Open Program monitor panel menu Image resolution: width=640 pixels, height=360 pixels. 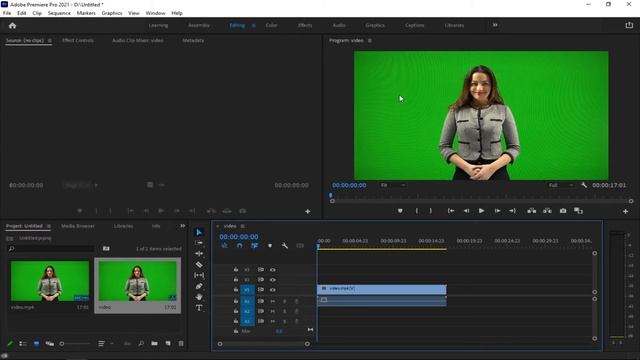click(x=370, y=41)
